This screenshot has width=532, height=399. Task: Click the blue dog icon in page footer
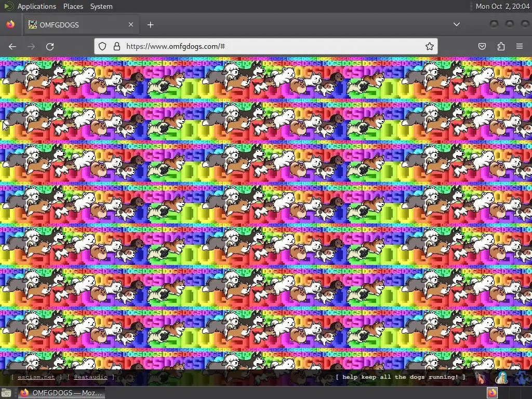[x=522, y=377]
